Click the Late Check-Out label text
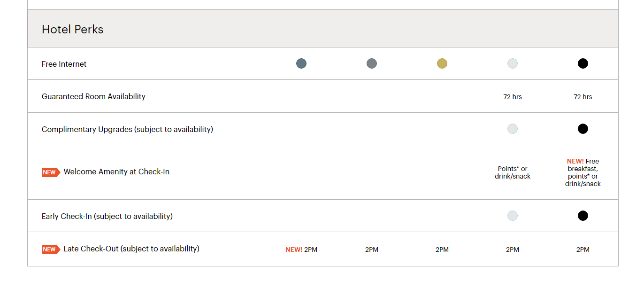This screenshot has width=644, height=281. pos(131,249)
